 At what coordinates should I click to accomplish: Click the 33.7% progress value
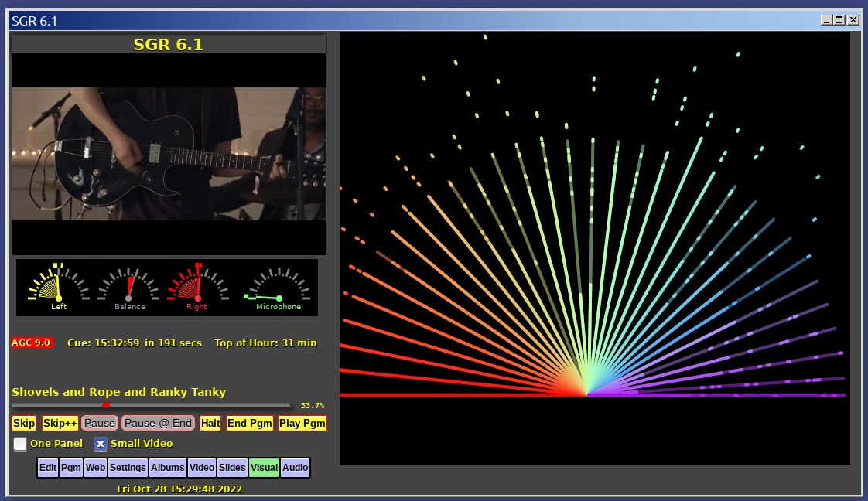(313, 405)
